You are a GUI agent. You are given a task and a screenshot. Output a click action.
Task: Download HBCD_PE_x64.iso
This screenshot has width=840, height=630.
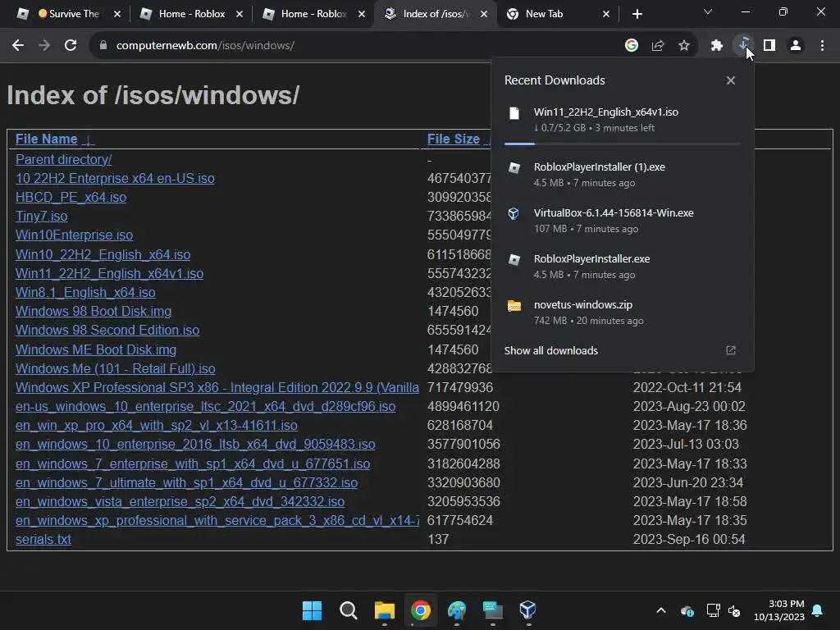click(x=71, y=198)
